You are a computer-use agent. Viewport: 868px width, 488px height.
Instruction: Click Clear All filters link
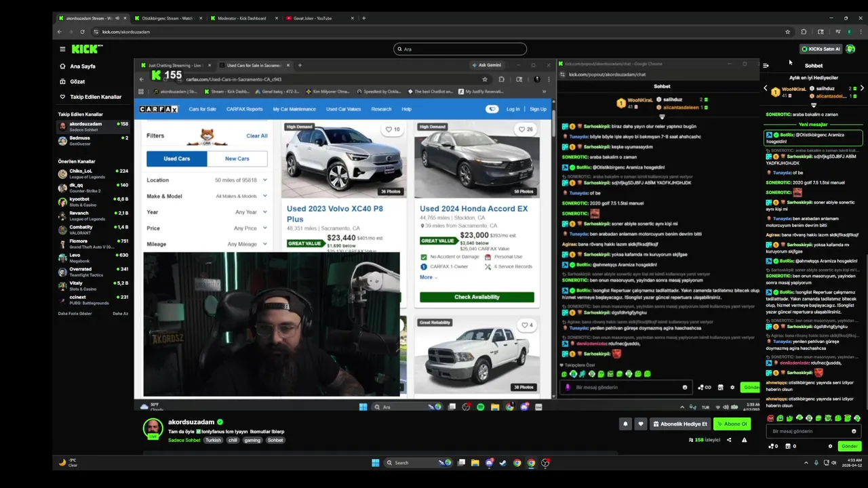[257, 136]
